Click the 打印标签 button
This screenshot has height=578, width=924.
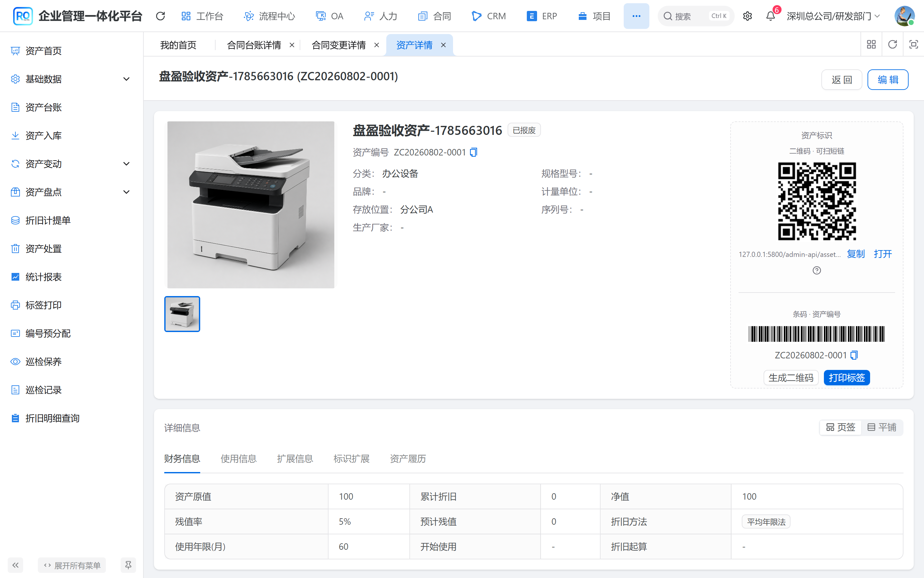[x=846, y=378]
